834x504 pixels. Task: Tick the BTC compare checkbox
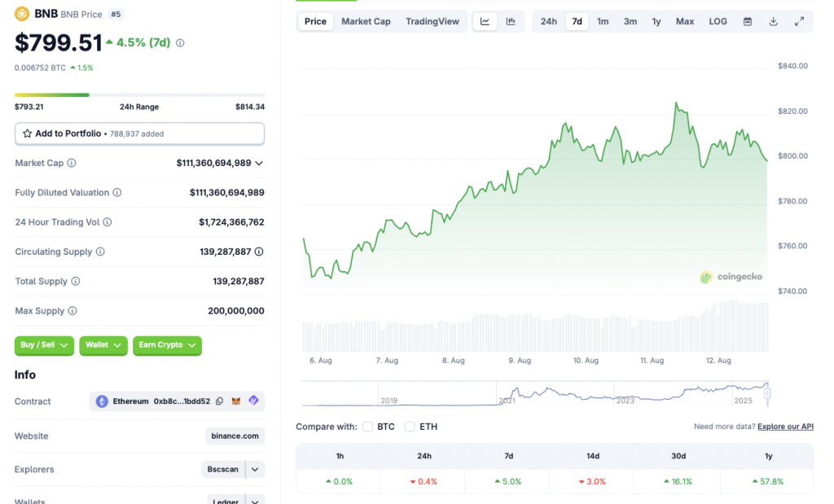click(x=367, y=427)
